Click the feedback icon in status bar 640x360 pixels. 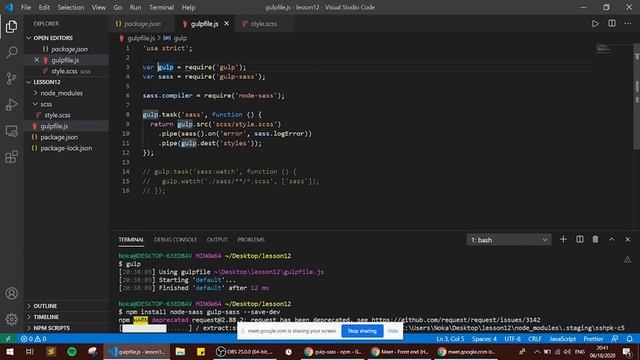click(615, 339)
